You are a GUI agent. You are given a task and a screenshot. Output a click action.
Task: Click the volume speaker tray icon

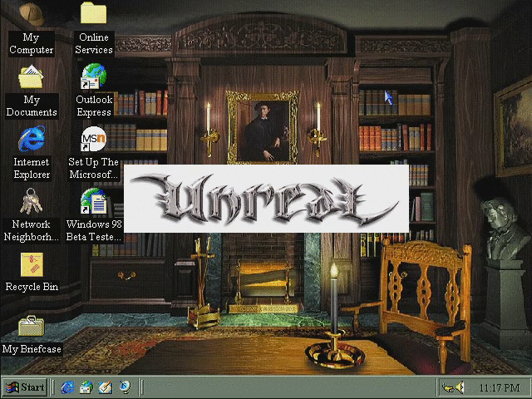coord(460,387)
